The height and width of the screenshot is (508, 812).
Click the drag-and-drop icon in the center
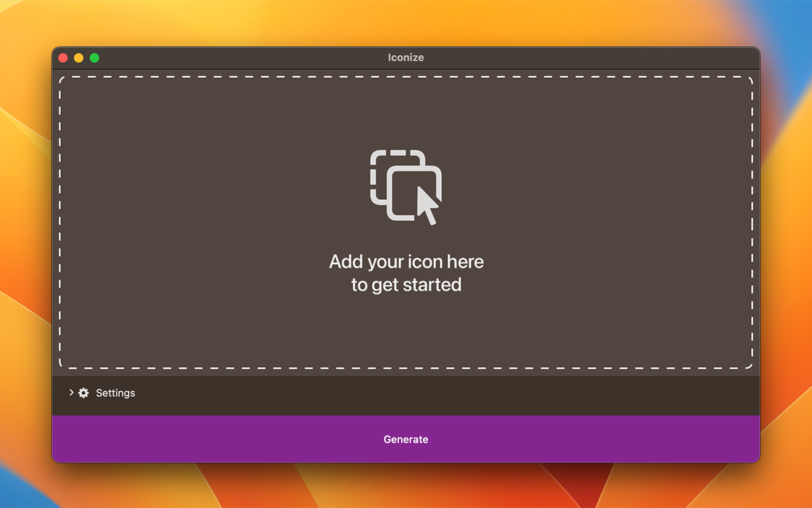tap(406, 187)
